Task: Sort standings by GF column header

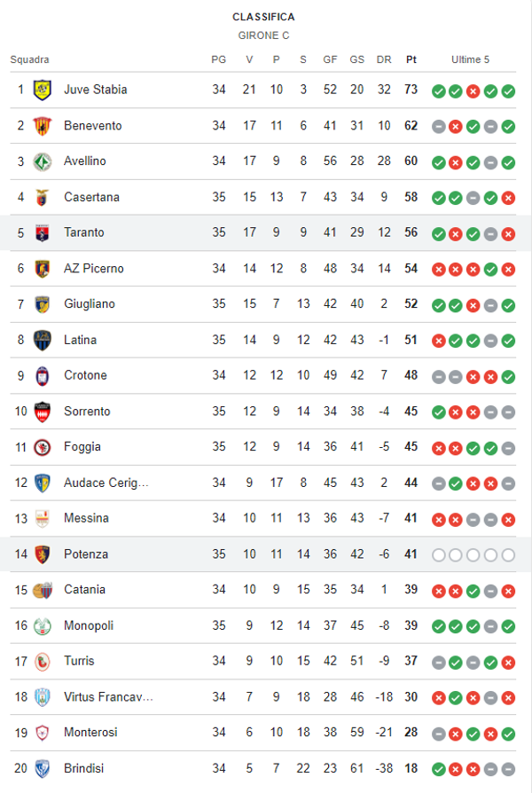Action: pos(330,59)
